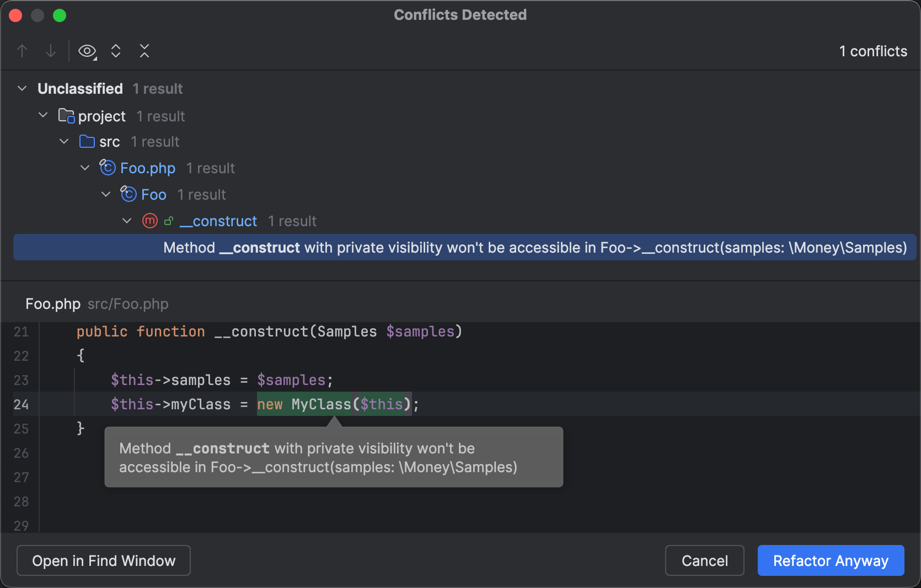This screenshot has height=588, width=921.
Task: Click Open in Find Window
Action: [x=103, y=560]
